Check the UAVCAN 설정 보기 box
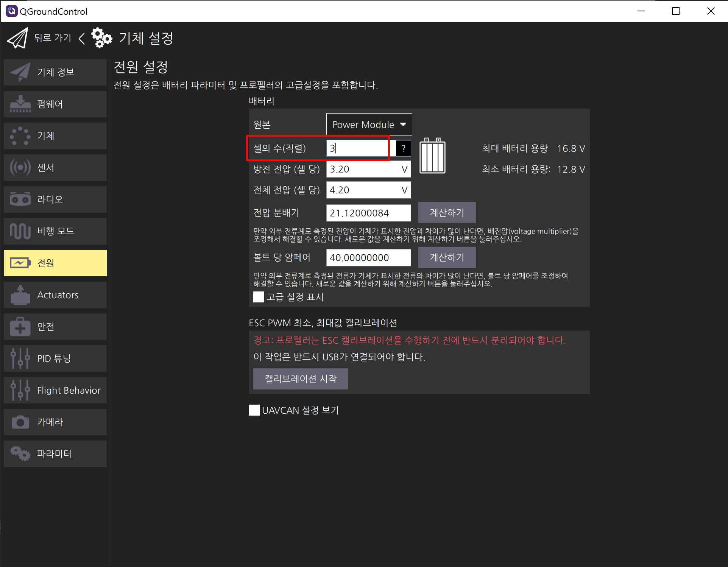The width and height of the screenshot is (728, 567). 254,410
